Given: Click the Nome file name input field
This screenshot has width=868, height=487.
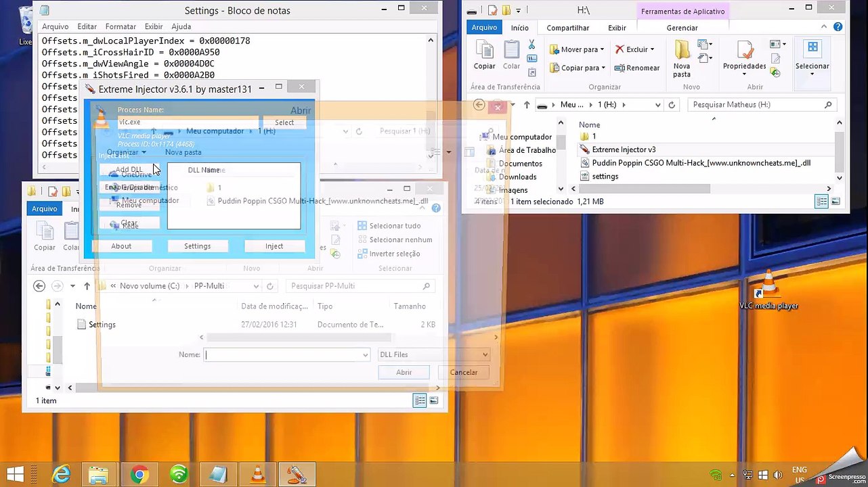Looking at the screenshot, I should click(286, 354).
